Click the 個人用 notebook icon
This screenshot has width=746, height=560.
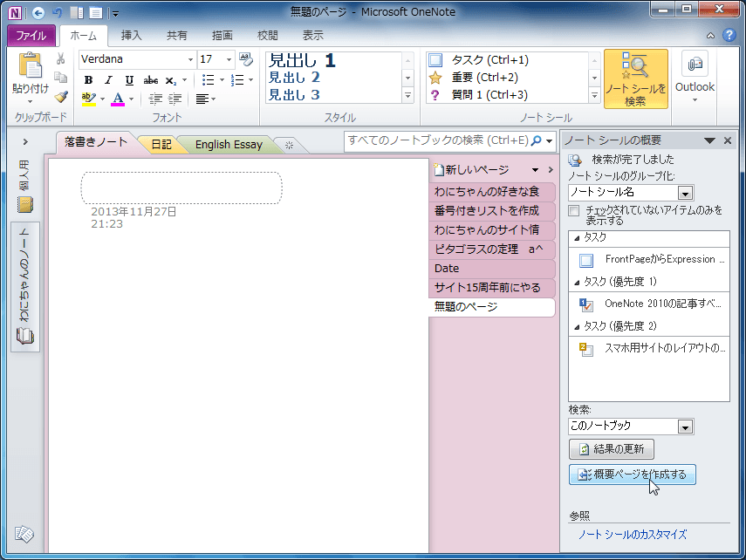(24, 205)
